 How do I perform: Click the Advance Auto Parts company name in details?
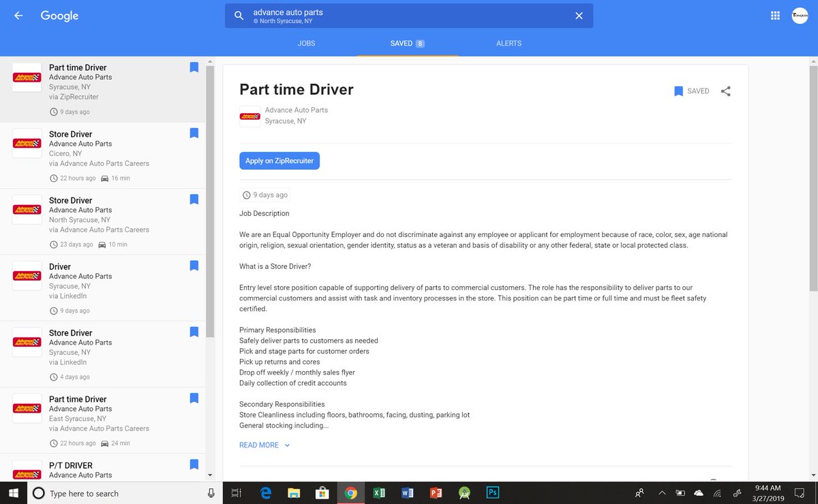point(296,110)
